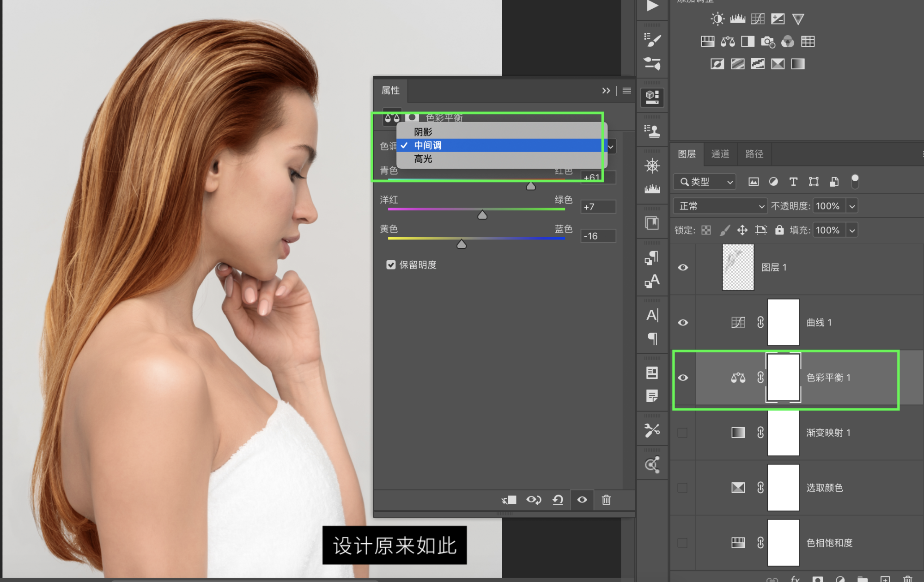Add a Brightness/Contrast adjustment from the sun icon
Viewport: 924px width, 582px height.
(x=717, y=19)
